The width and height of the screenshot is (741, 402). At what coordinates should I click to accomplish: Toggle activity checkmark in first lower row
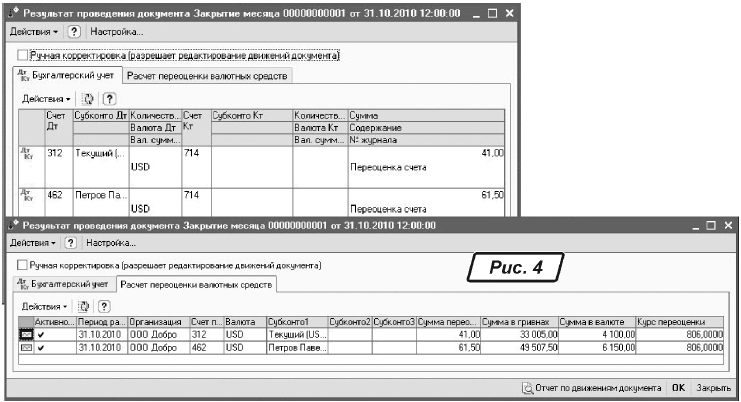(x=41, y=334)
